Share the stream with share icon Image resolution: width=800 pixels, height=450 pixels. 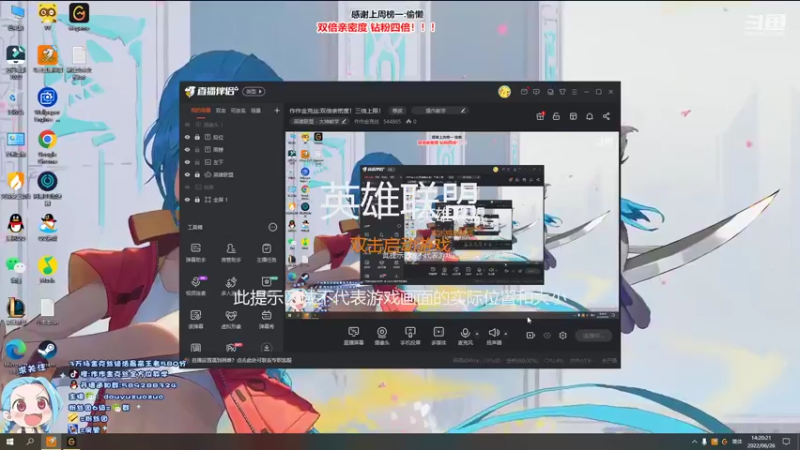(x=606, y=116)
